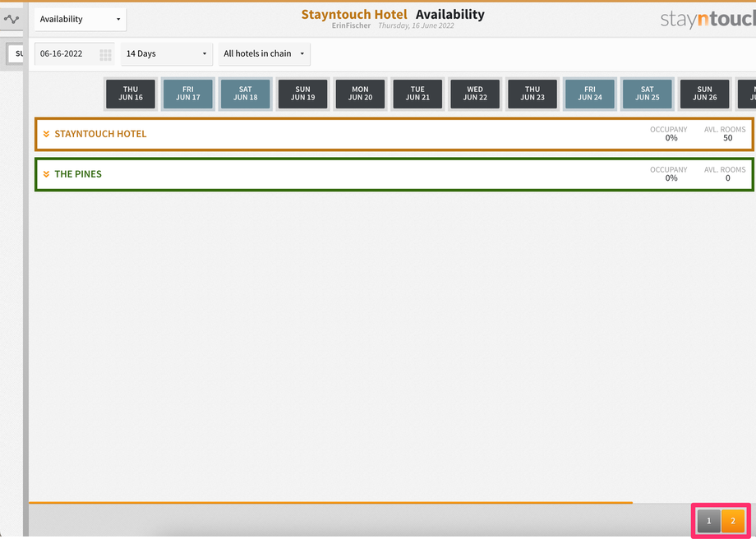Select the FRI JUN 24 date tile

[590, 94]
